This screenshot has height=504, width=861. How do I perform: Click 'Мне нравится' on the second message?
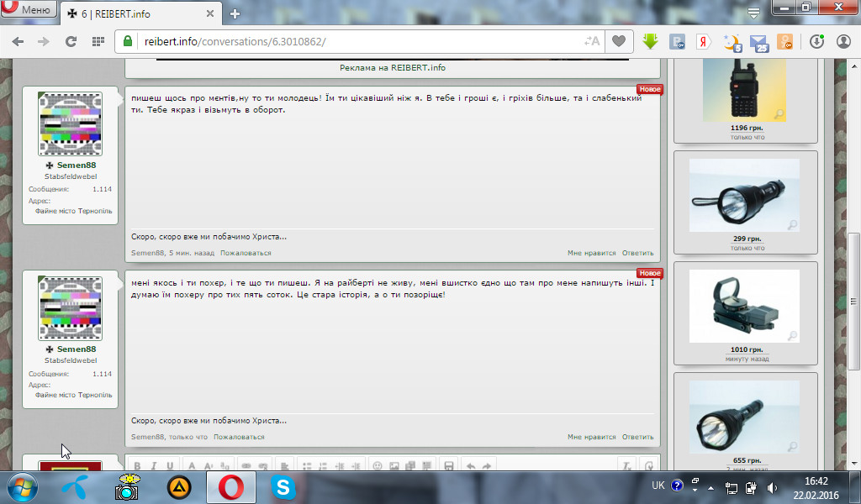pyautogui.click(x=591, y=437)
